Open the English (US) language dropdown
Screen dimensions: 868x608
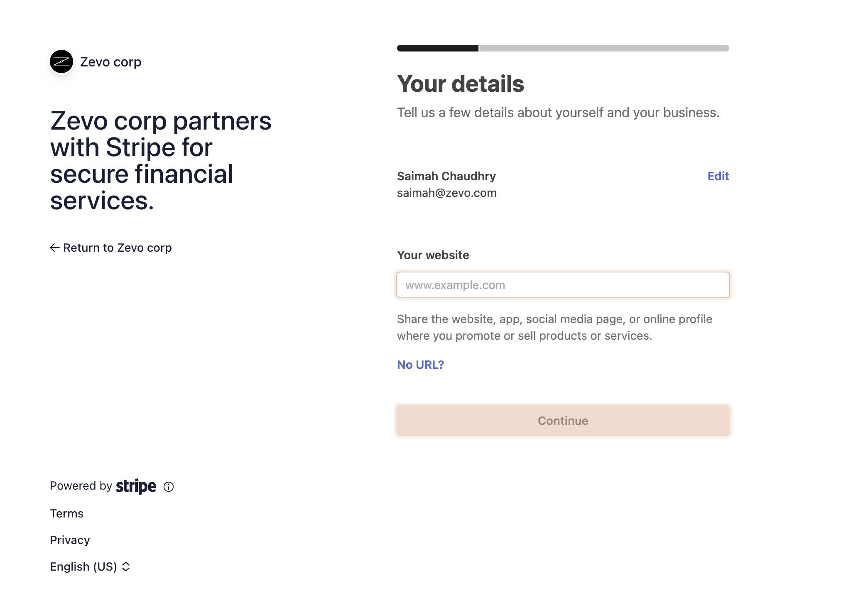pos(83,567)
